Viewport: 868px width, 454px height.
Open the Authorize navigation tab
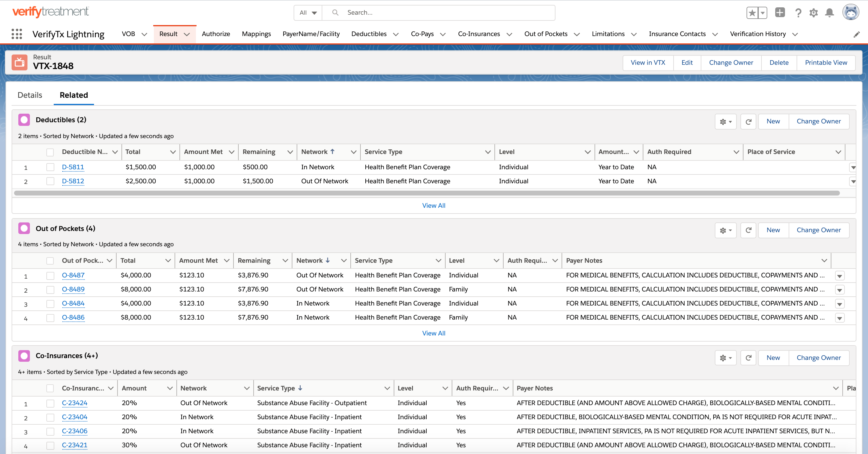click(x=216, y=34)
